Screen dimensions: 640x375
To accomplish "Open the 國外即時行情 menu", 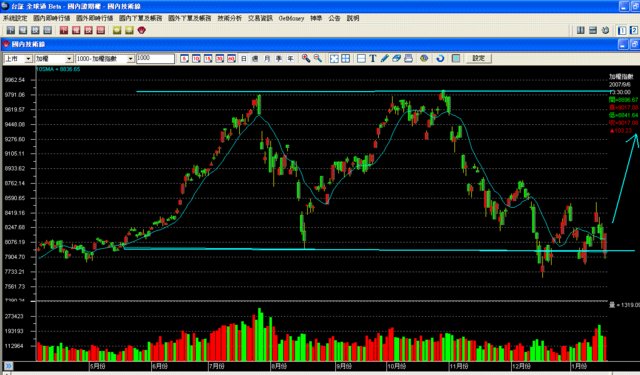I will coord(94,18).
